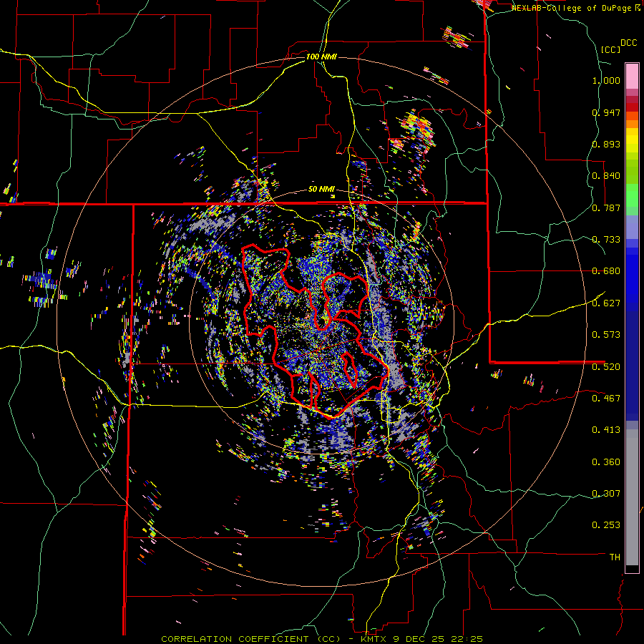The image size is (644, 644).
Task: Click the 0.947 legend value
Action: (x=606, y=112)
